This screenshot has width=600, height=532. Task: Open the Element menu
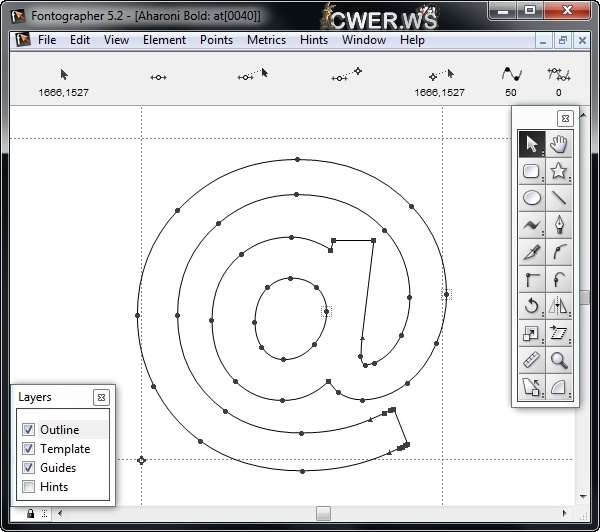(164, 40)
